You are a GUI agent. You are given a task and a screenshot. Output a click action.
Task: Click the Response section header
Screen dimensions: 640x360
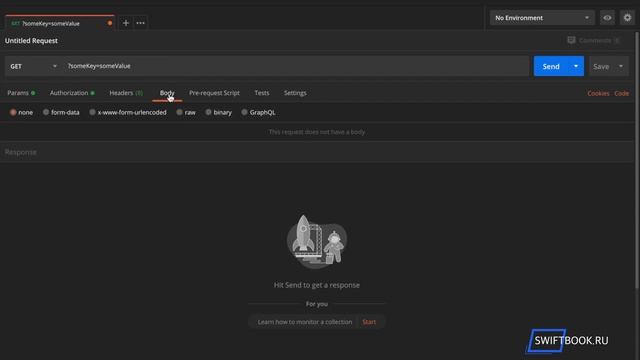(317, 152)
